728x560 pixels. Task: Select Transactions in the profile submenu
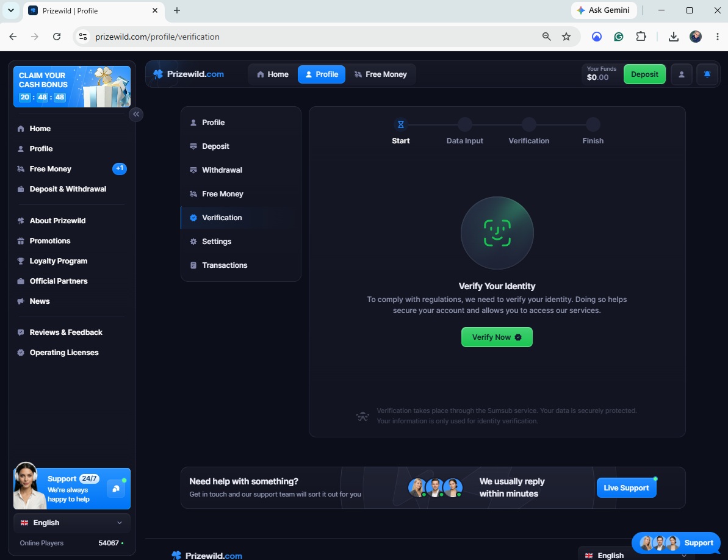tap(240, 265)
